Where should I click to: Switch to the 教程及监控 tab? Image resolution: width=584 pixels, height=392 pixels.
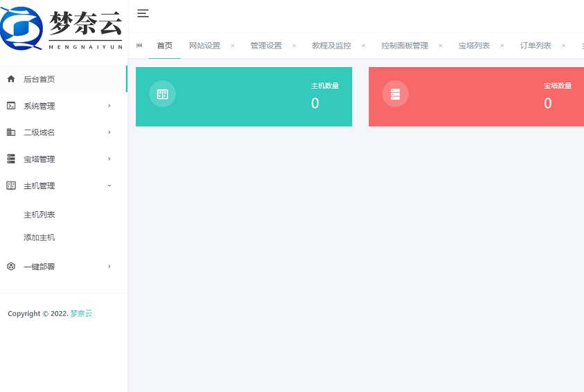(x=331, y=46)
